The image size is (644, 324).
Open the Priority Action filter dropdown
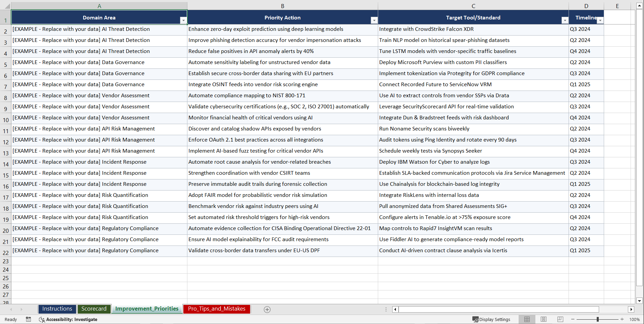click(x=374, y=20)
